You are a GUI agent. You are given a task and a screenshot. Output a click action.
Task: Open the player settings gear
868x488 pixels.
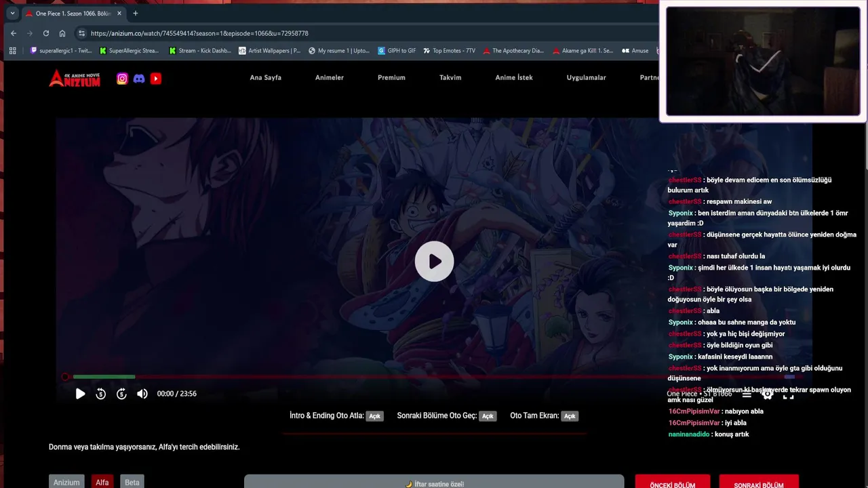[x=768, y=394]
